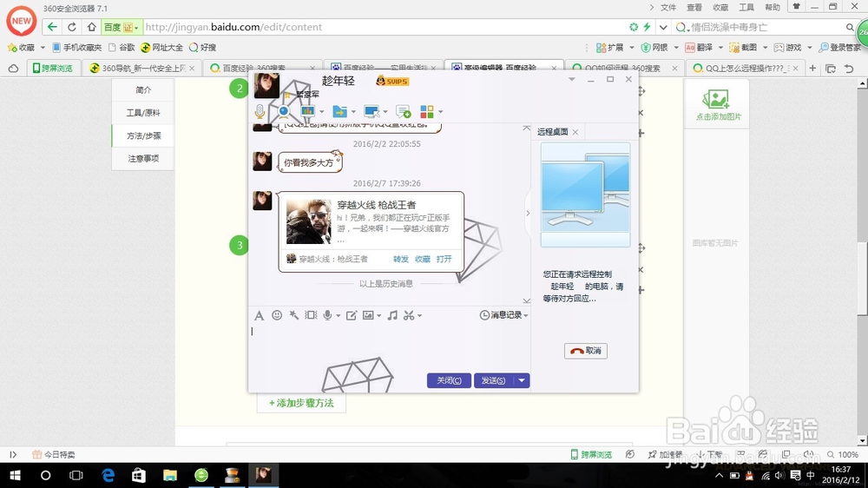Click the lightning speed-mode icon in address bar
Viewport: 868px width, 488px height.
[647, 27]
